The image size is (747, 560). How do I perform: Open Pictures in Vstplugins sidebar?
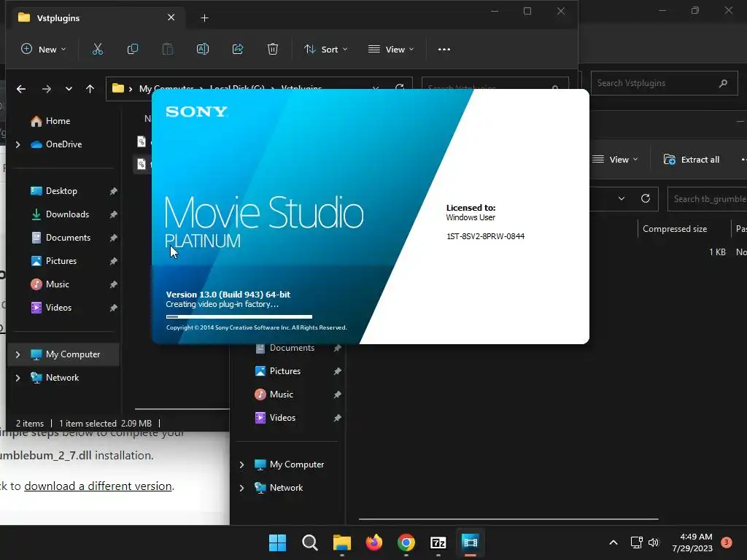(x=53, y=261)
